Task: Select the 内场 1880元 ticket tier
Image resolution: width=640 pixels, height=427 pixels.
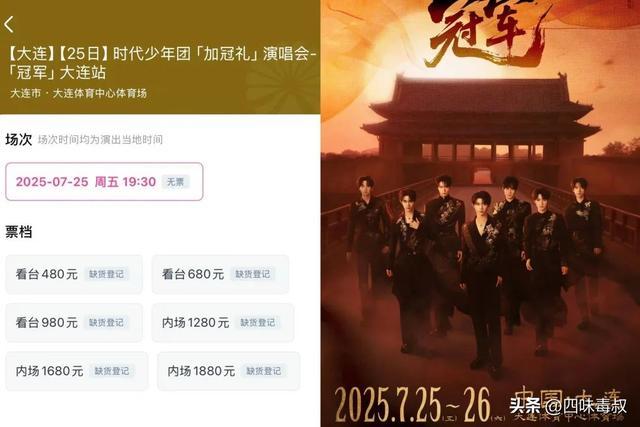Action: [229, 371]
